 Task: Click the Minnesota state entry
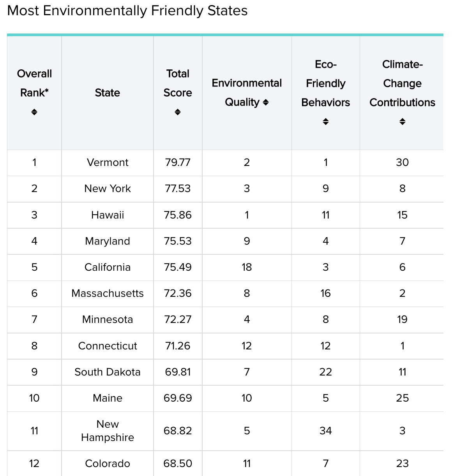click(x=108, y=319)
